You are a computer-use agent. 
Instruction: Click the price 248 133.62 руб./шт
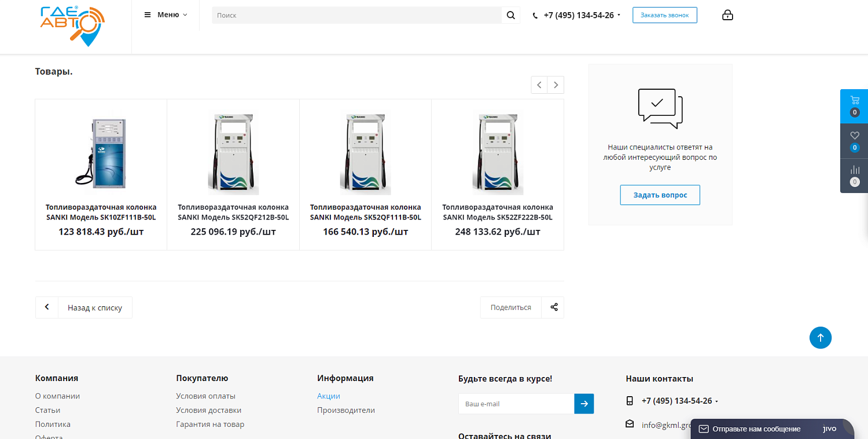pyautogui.click(x=498, y=232)
